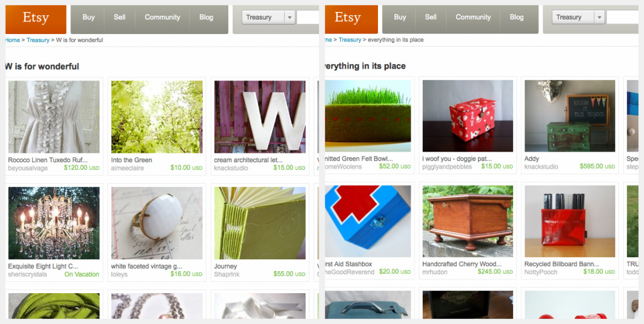Open the cream architectural letter W thumbnail
The height and width of the screenshot is (324, 644).
click(x=260, y=116)
